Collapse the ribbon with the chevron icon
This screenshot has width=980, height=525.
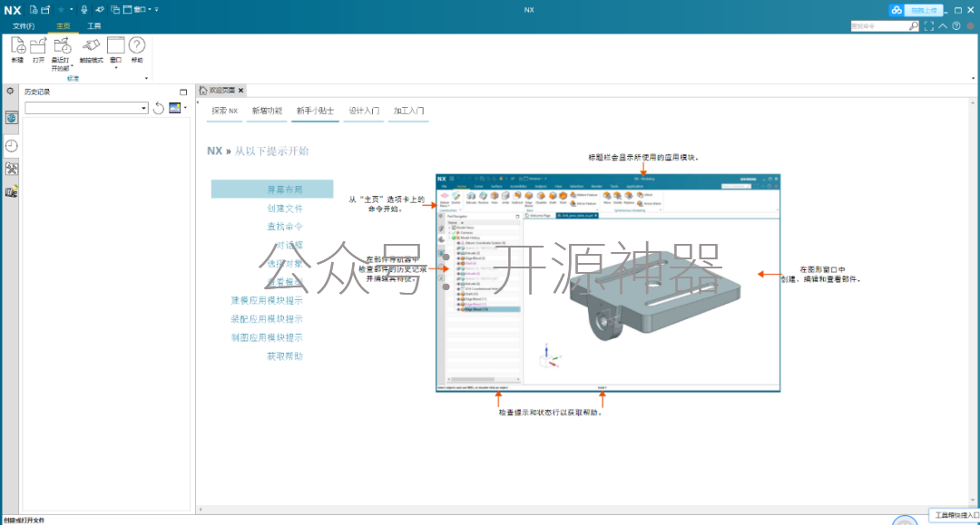click(x=943, y=26)
